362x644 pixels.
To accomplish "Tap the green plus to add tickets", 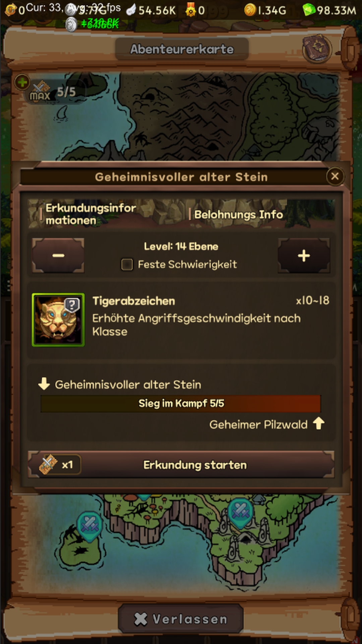I will [x=22, y=82].
